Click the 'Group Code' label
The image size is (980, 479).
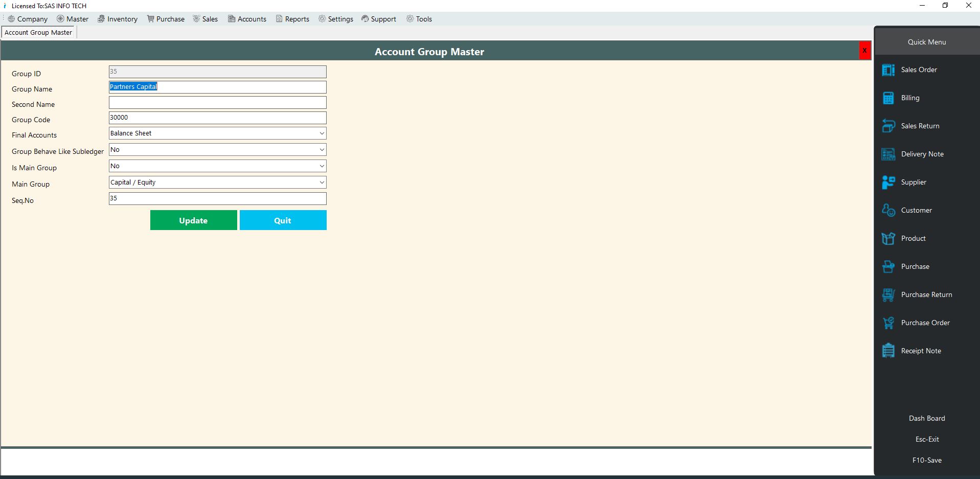point(31,120)
